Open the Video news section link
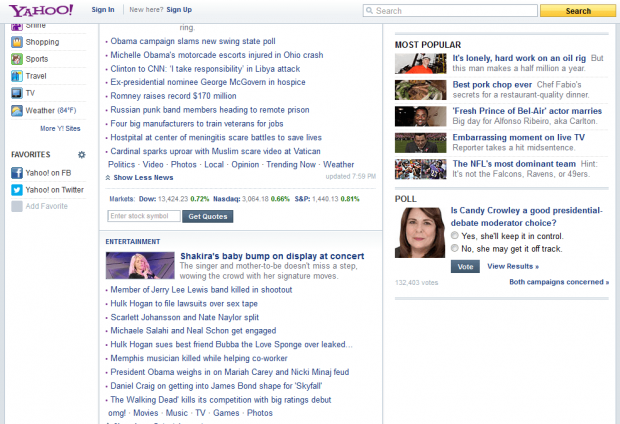Image resolution: width=620 pixels, height=424 pixels. [x=153, y=165]
